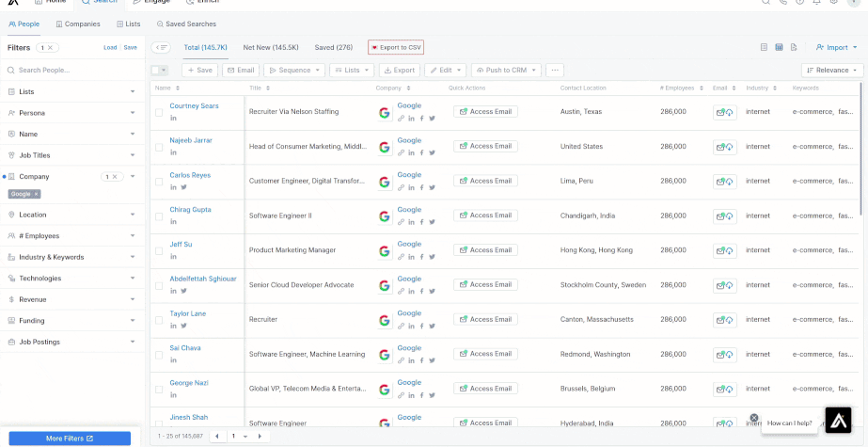Open the Apollo chat widget
The width and height of the screenshot is (868, 447).
[x=838, y=420]
